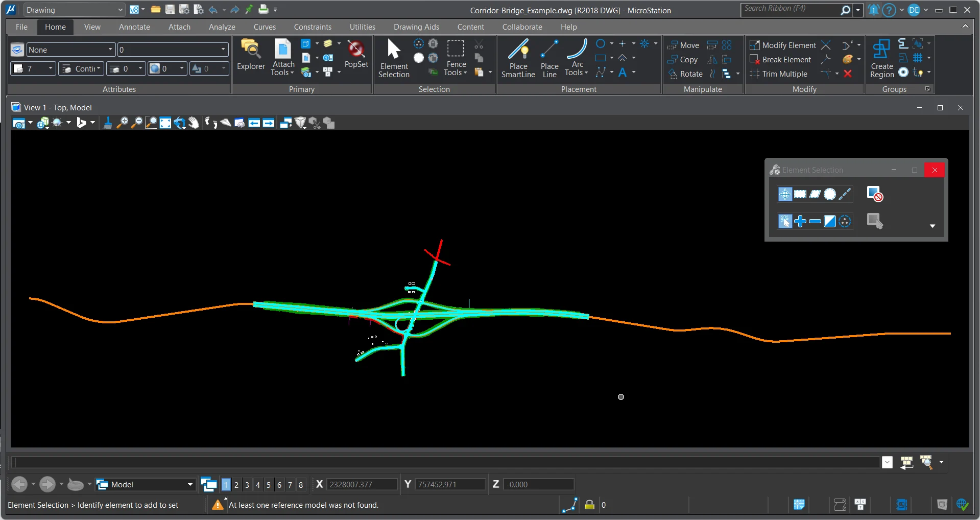Open the active level 'None' dropdown
Screen dimensions: 980x520
coord(70,50)
